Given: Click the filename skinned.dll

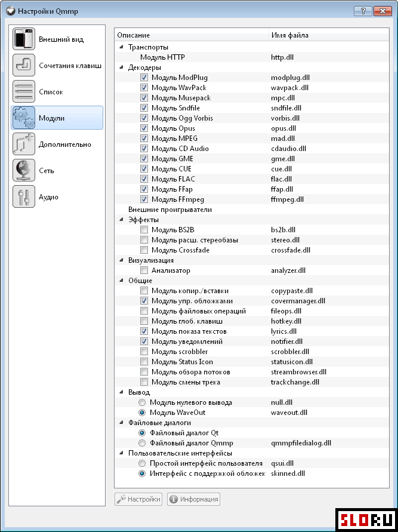Looking at the screenshot, I should tap(288, 473).
